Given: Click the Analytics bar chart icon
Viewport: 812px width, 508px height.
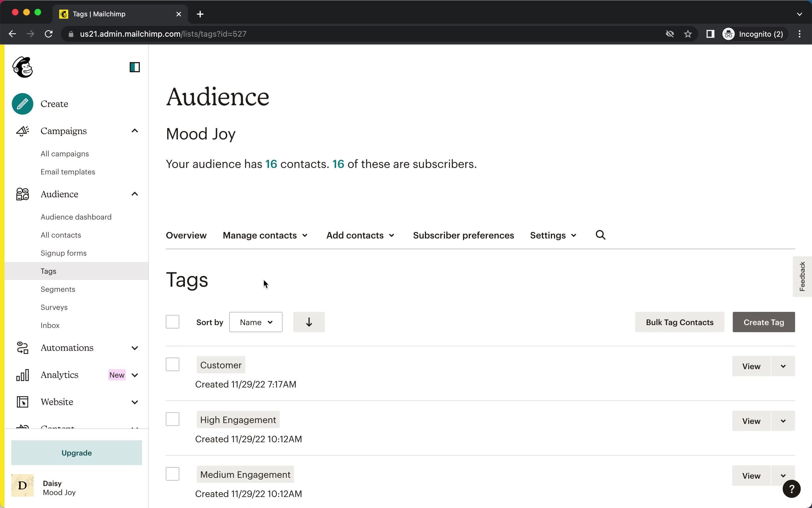Looking at the screenshot, I should pyautogui.click(x=23, y=375).
